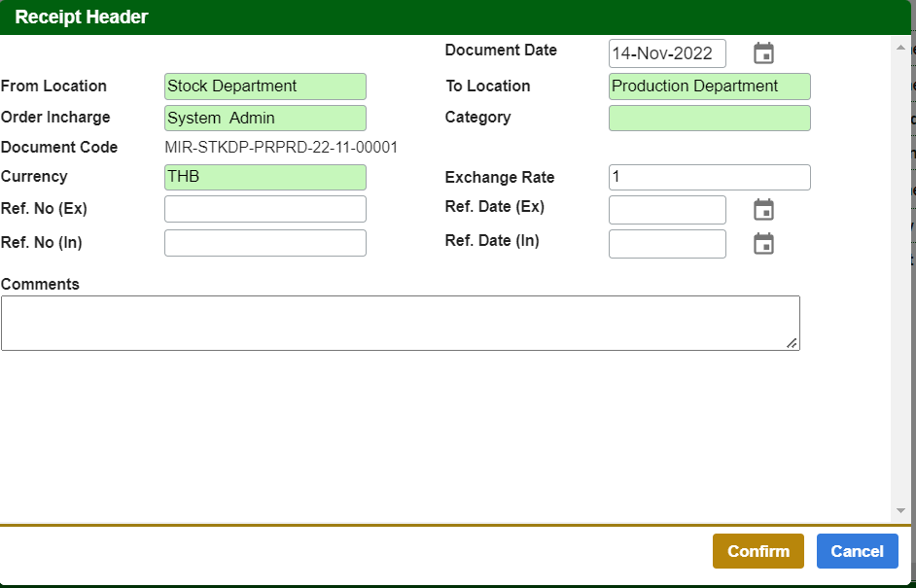Click the scrollbar down arrow
The width and height of the screenshot is (916, 588).
click(901, 510)
